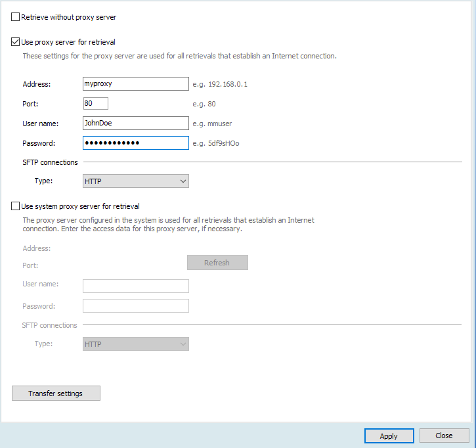This screenshot has width=476, height=448.
Task: Click the Address field containing myproxy
Action: [x=136, y=84]
